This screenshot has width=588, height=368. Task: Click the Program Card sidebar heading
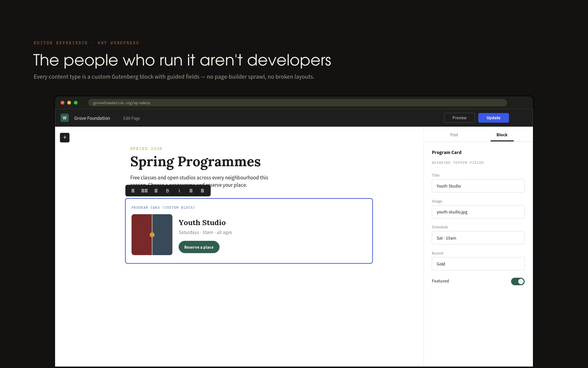(x=447, y=152)
